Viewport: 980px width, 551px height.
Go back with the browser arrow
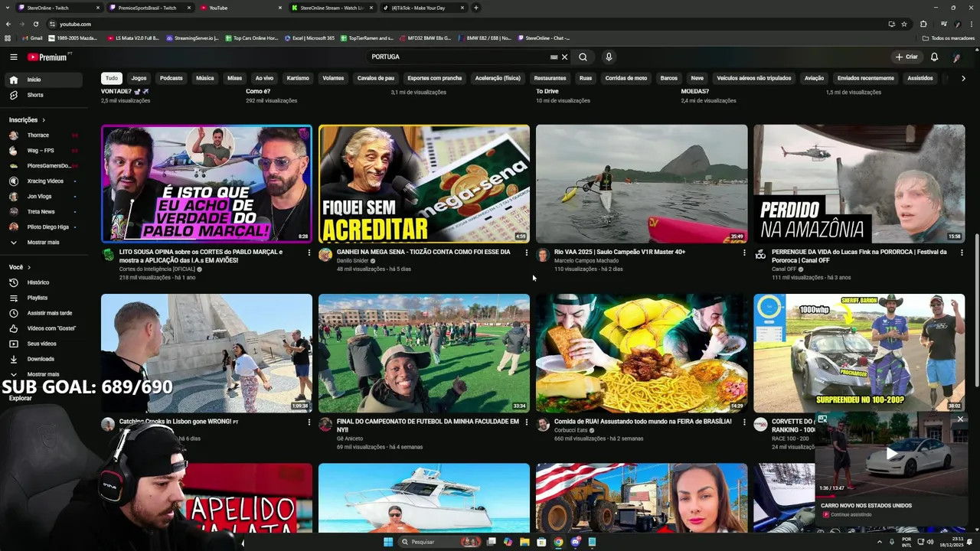(8, 24)
